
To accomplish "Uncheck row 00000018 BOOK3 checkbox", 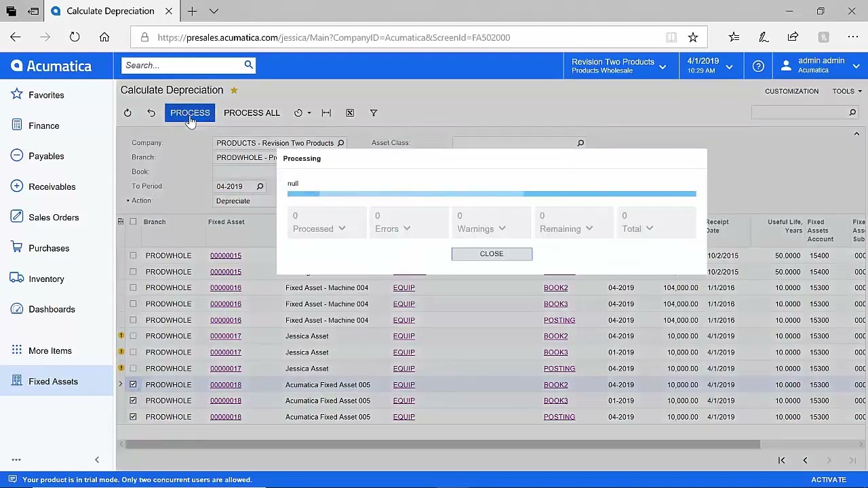I will pyautogui.click(x=133, y=401).
